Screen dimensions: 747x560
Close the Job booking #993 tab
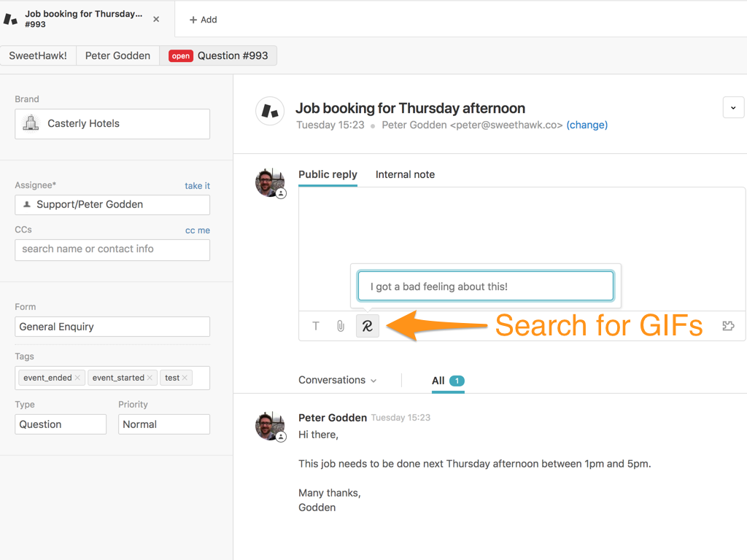[156, 19]
